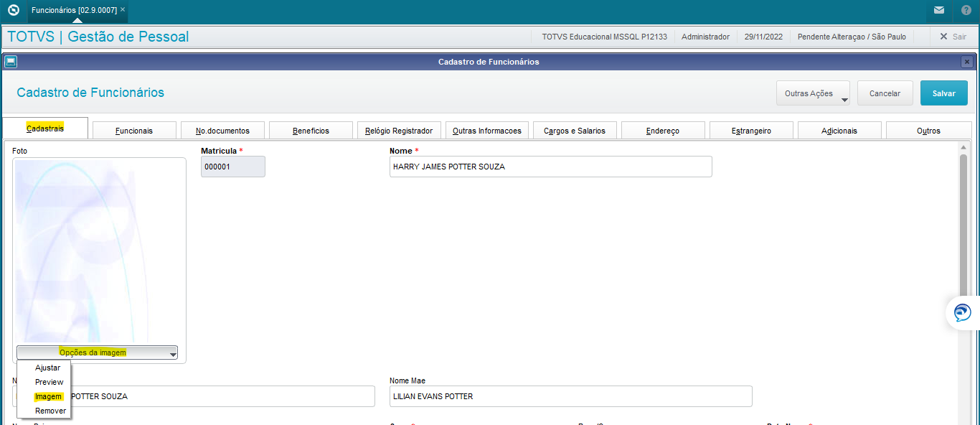980x425 pixels.
Task: Click the Cancelar button
Action: 885,93
